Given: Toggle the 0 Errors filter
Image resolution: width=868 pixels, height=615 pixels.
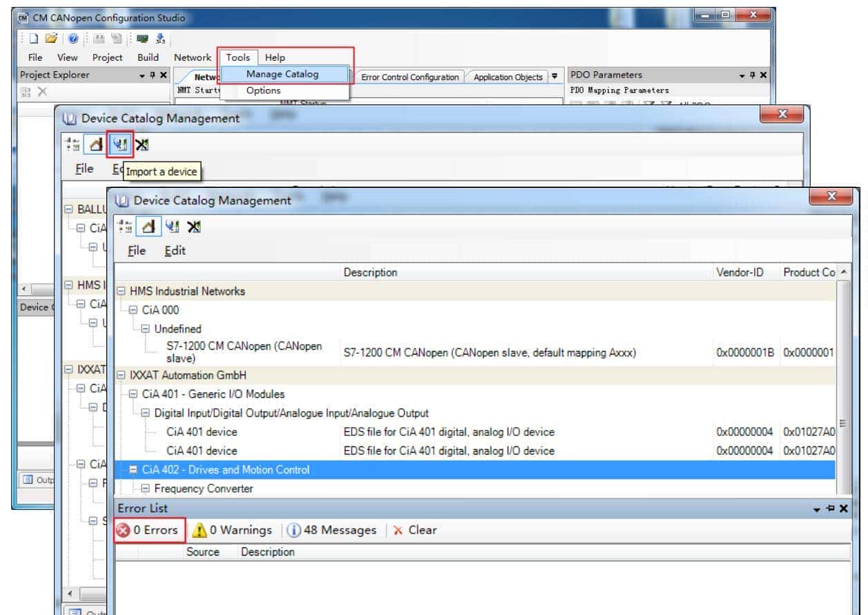Looking at the screenshot, I should 148,530.
